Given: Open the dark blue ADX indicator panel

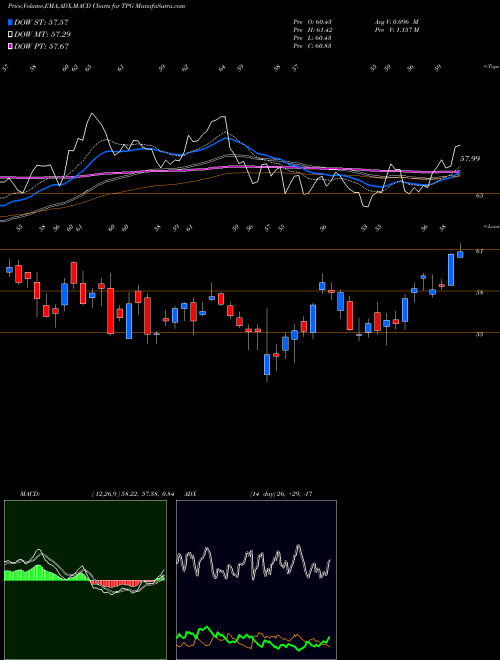Looking at the screenshot, I should click(256, 580).
